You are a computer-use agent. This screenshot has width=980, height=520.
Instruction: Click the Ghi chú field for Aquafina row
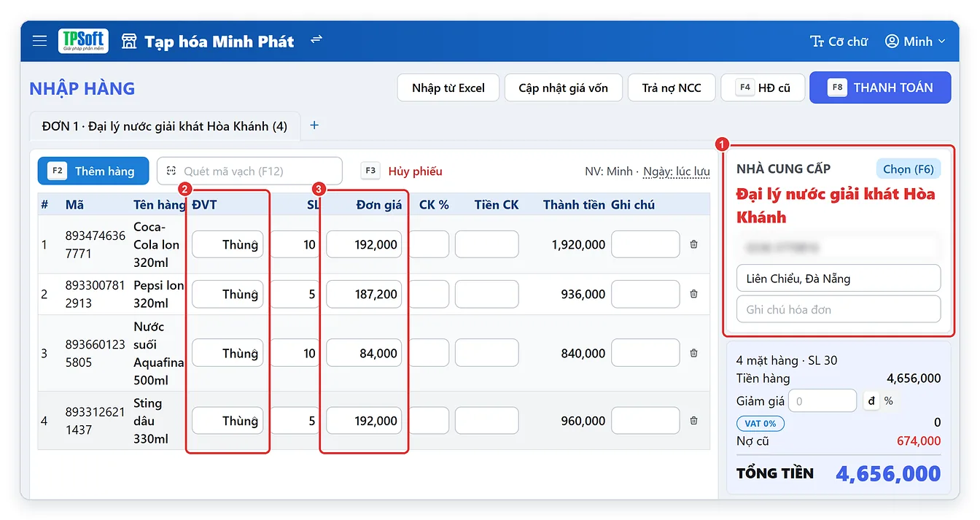click(645, 354)
